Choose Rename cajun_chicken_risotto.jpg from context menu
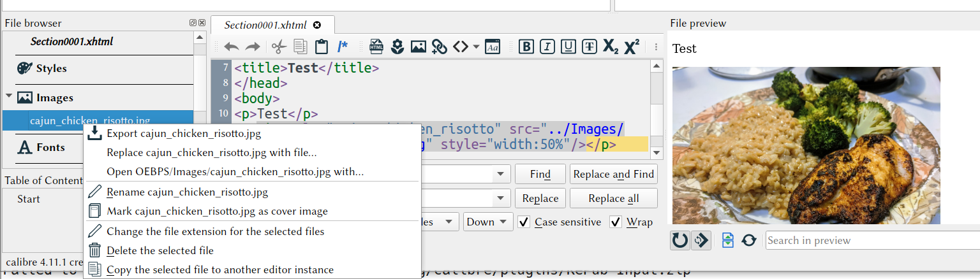Screen dimensions: 980x279 tap(187, 192)
